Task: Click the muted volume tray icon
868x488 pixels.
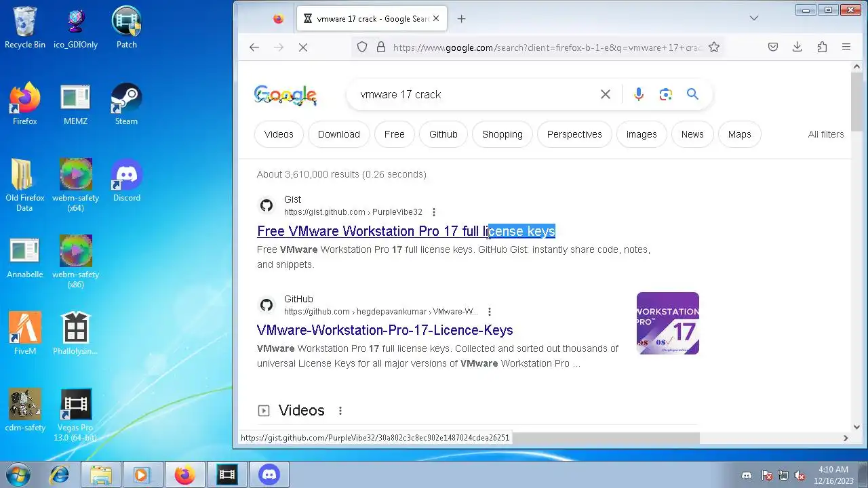Action: click(x=800, y=475)
